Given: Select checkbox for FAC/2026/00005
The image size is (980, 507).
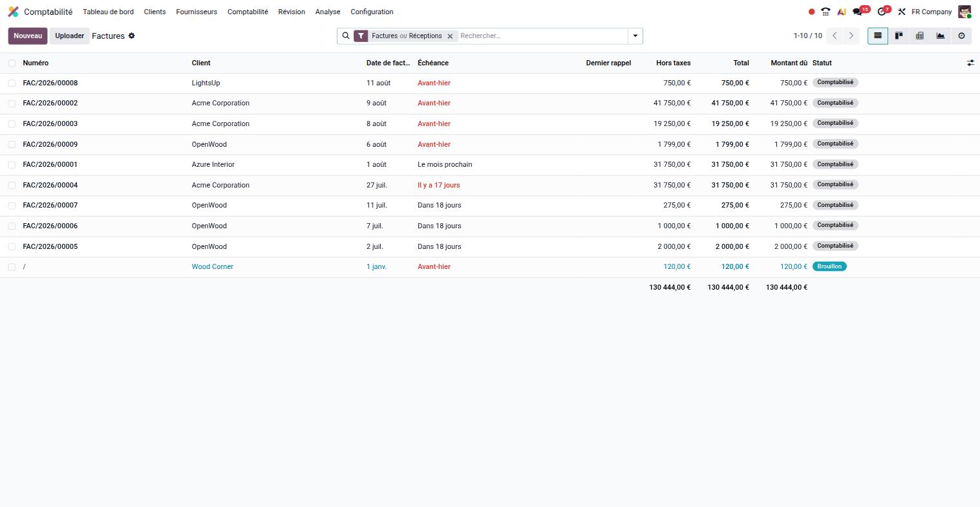Looking at the screenshot, I should [x=12, y=246].
